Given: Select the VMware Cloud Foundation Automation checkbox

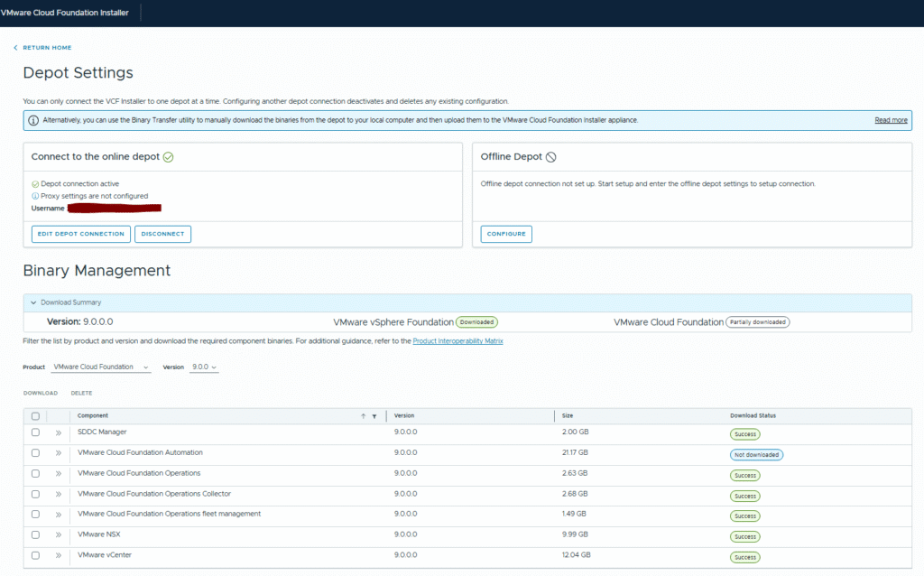Looking at the screenshot, I should (x=35, y=453).
